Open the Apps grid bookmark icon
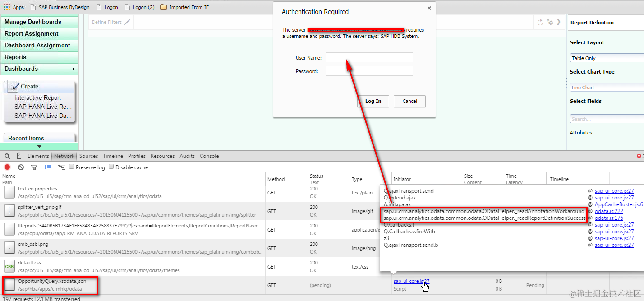Image resolution: width=644 pixels, height=301 pixels. pyautogui.click(x=7, y=7)
